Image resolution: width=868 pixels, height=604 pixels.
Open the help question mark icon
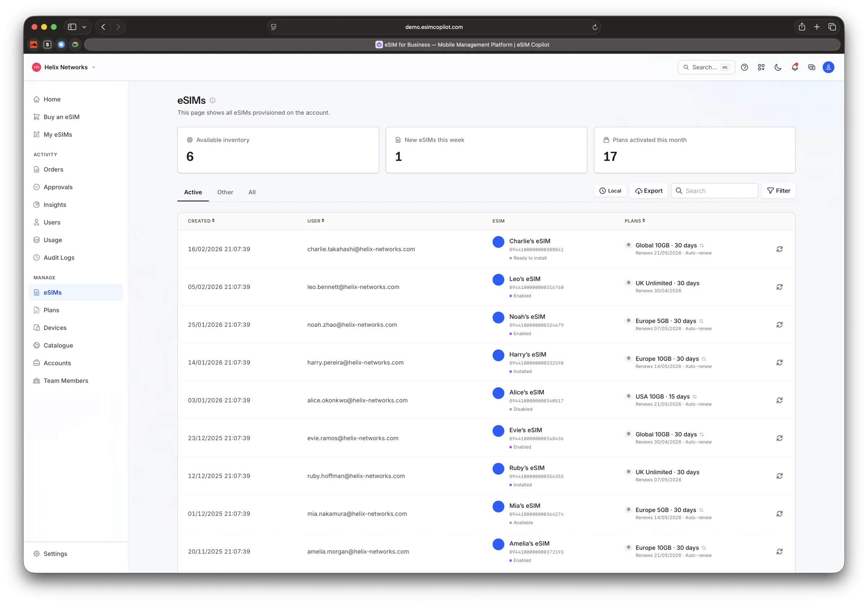[744, 67]
